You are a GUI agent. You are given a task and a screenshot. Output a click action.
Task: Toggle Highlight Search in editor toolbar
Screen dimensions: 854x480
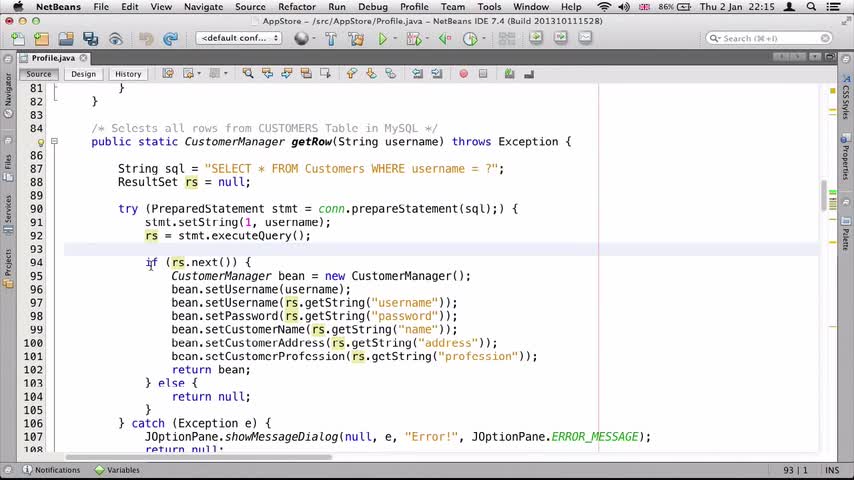click(x=306, y=74)
